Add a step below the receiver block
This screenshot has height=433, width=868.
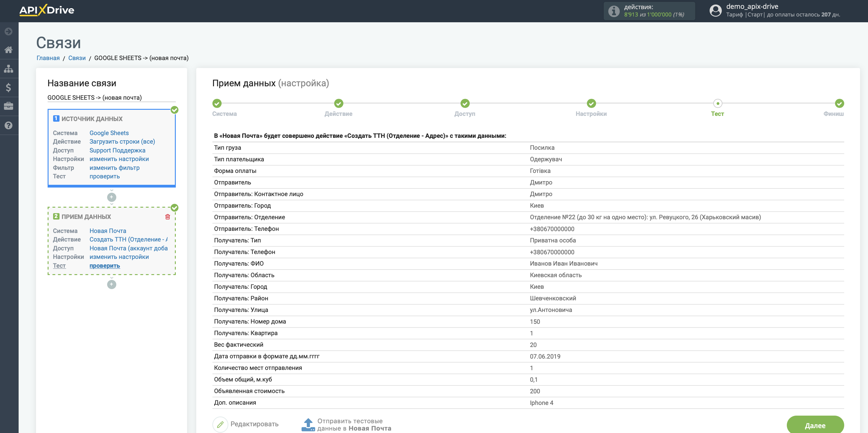pos(111,284)
